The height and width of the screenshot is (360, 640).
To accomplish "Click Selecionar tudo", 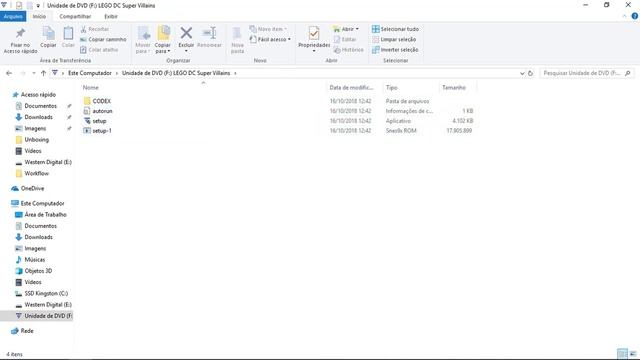I will [x=395, y=29].
